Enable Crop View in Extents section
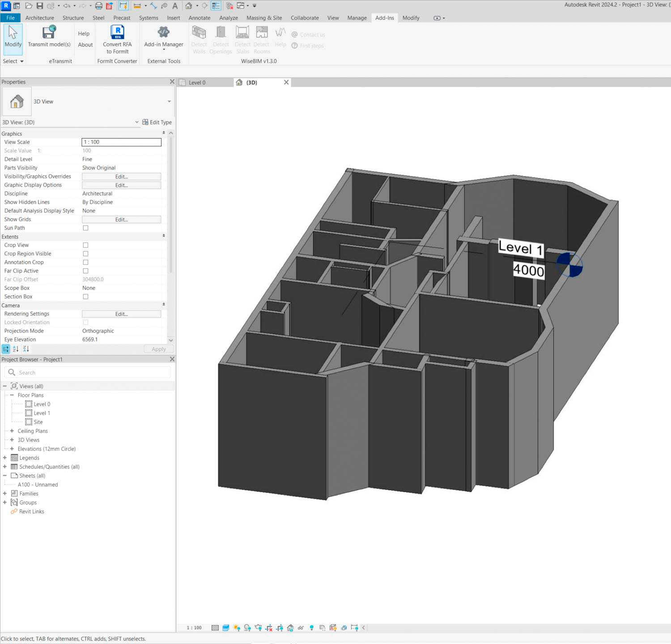The image size is (671, 644). (x=85, y=245)
